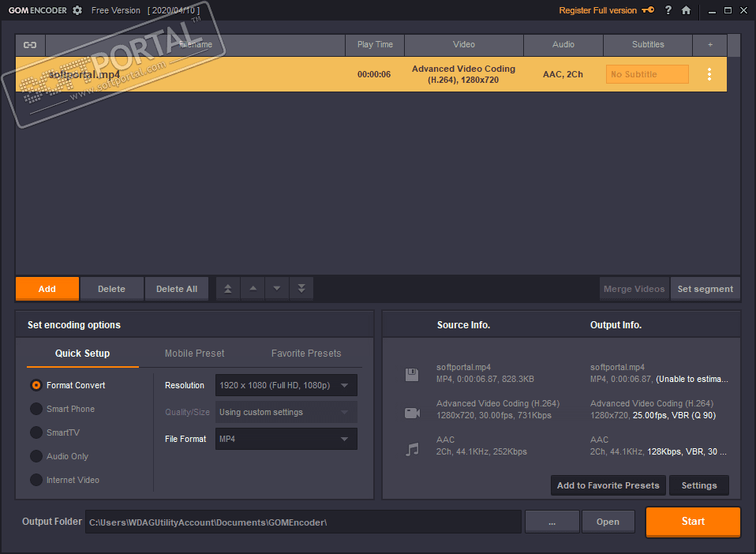Start encoding with orange Start button

[693, 522]
